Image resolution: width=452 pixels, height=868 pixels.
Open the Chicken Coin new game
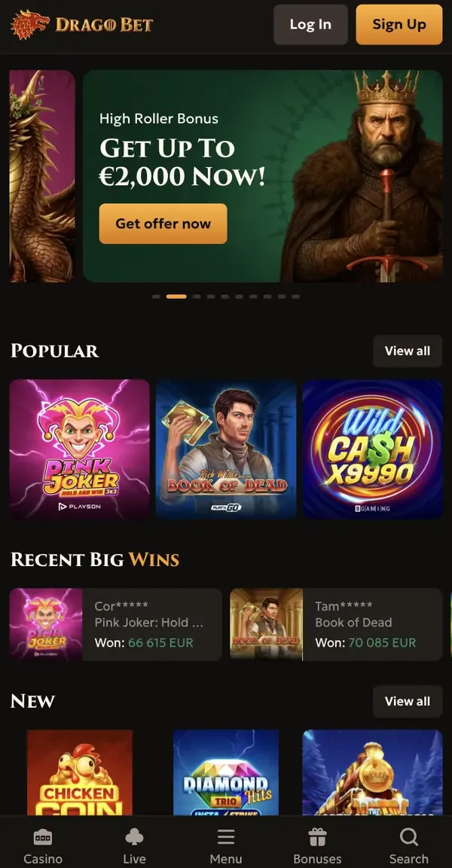[80, 773]
